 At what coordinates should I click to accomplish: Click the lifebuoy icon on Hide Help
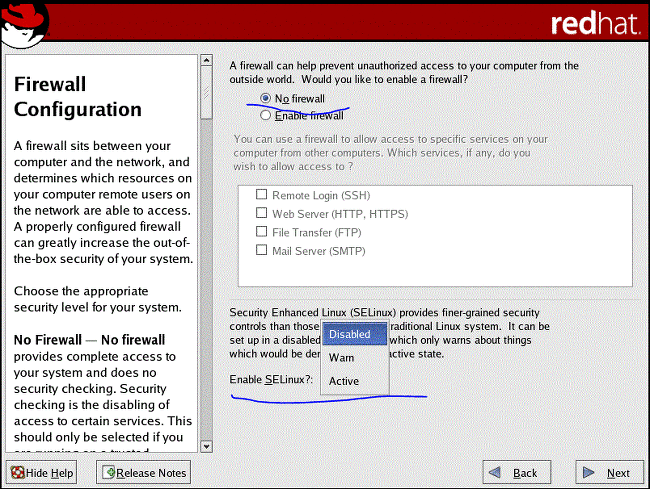tap(17, 472)
